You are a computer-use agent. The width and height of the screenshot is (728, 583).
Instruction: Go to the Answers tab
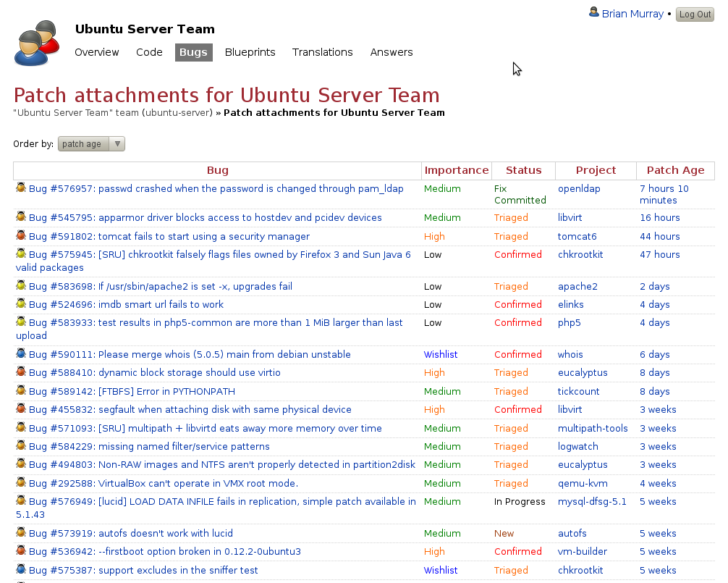coord(391,52)
